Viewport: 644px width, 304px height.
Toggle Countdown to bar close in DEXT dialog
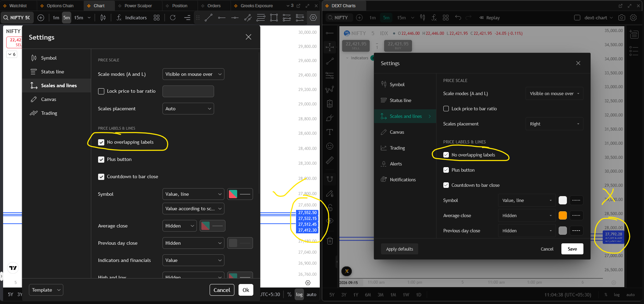tap(446, 185)
